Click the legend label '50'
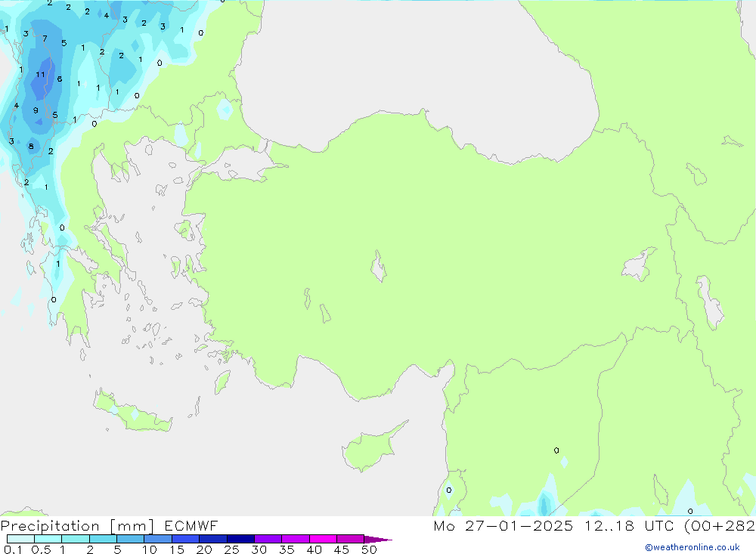The height and width of the screenshot is (554, 756). click(x=369, y=549)
